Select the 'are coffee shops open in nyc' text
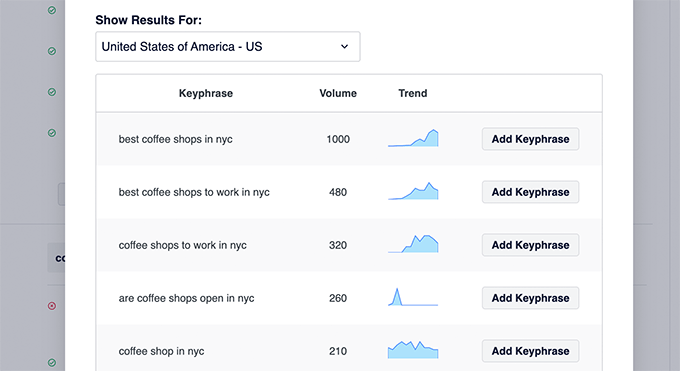680x371 pixels. pos(186,298)
